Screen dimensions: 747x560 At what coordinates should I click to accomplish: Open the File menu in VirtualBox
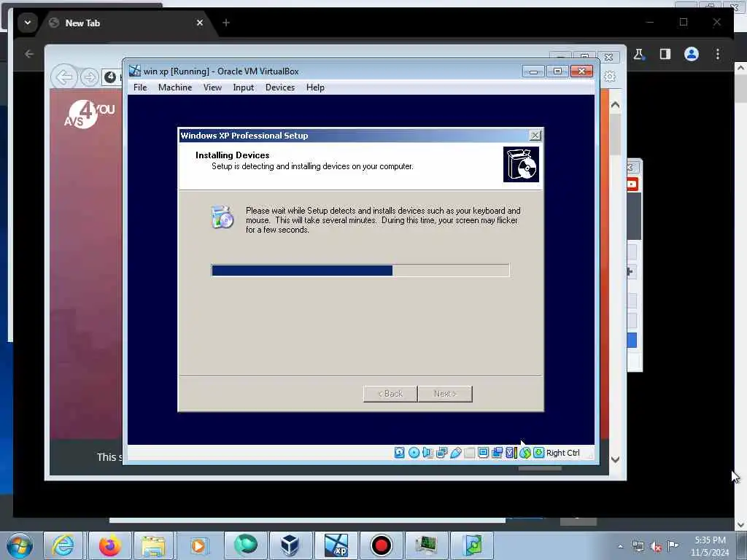click(140, 87)
